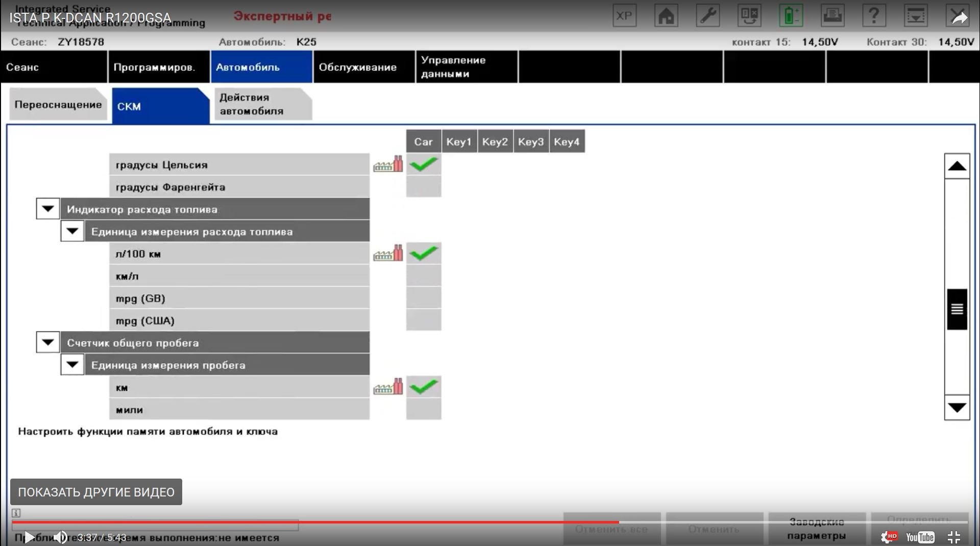Click the XP icon in toolbar

tap(624, 16)
